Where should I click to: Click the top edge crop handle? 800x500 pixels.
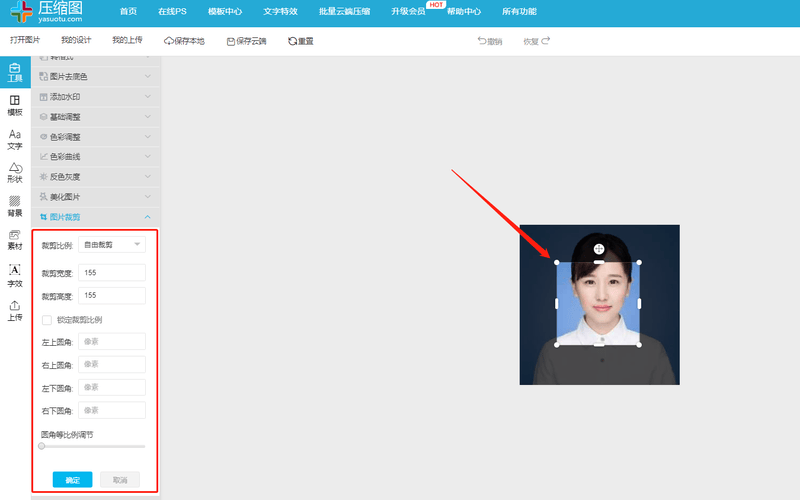pyautogui.click(x=599, y=262)
